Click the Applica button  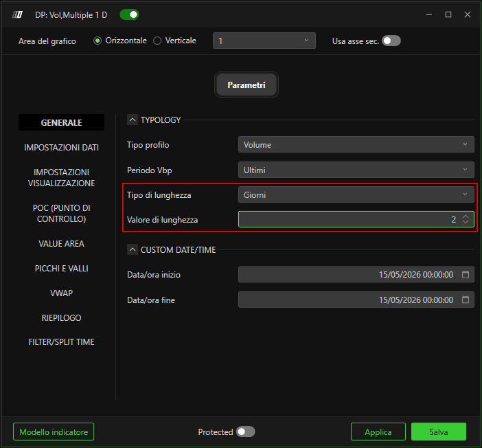click(x=378, y=432)
